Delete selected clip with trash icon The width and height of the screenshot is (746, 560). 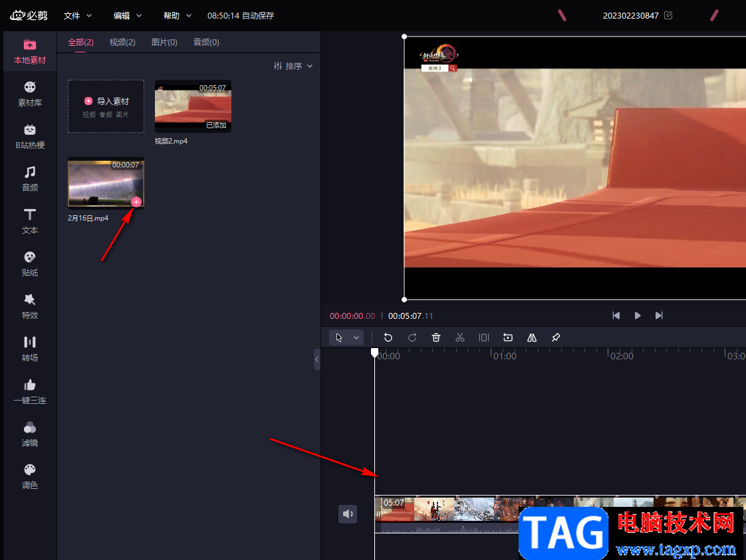[x=435, y=337]
